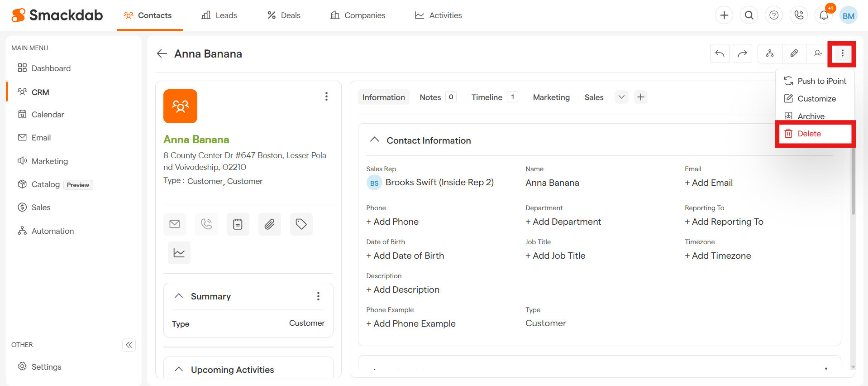Select Delete from the dropdown menu
This screenshot has height=386, width=868.
809,134
